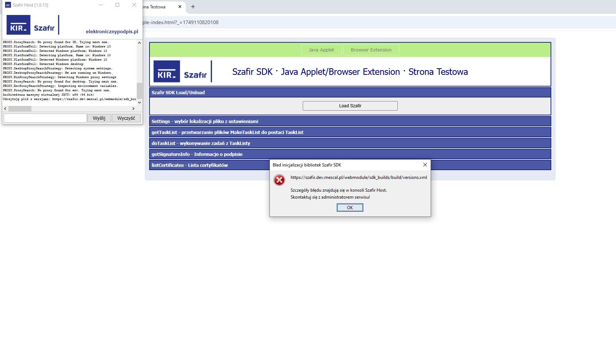The image size is (616, 364).
Task: Focus the Szafir Host command input field
Action: tap(45, 118)
